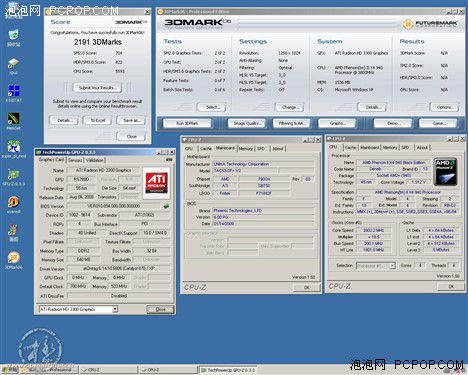
Task: Open SPD tab in the CPU-Z mainboard window
Action: click(x=261, y=149)
